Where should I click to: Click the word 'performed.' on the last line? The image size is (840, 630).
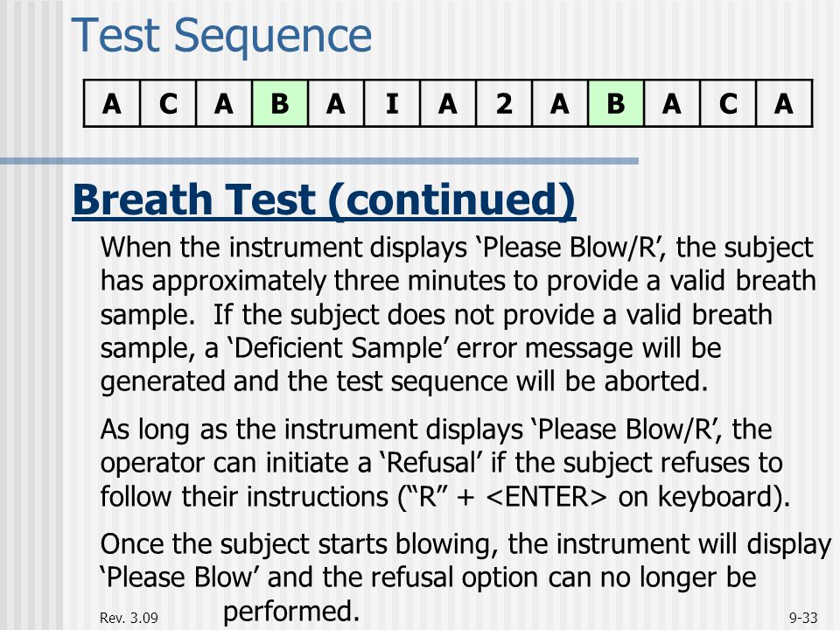290,612
